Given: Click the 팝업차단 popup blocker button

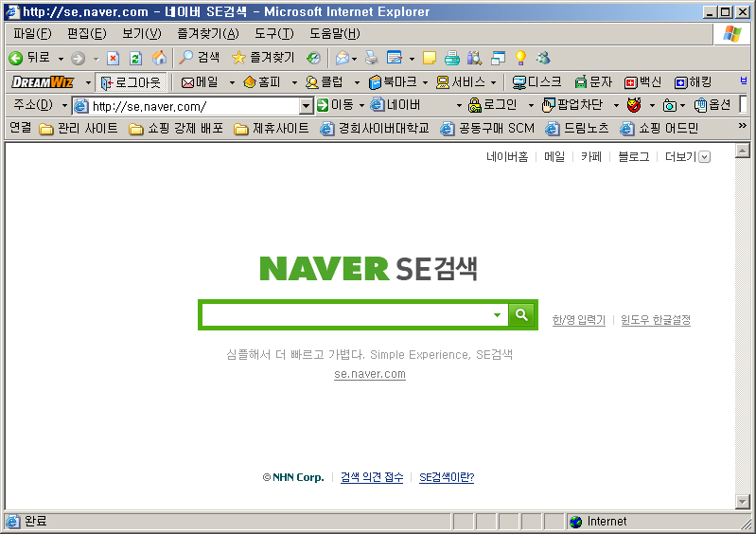Looking at the screenshot, I should pyautogui.click(x=572, y=105).
